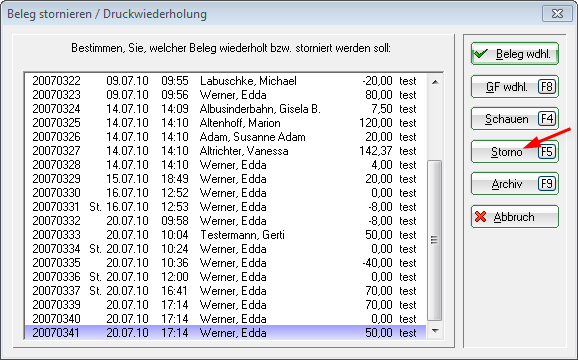Abort the dialog with Abbruch button

coord(515,217)
